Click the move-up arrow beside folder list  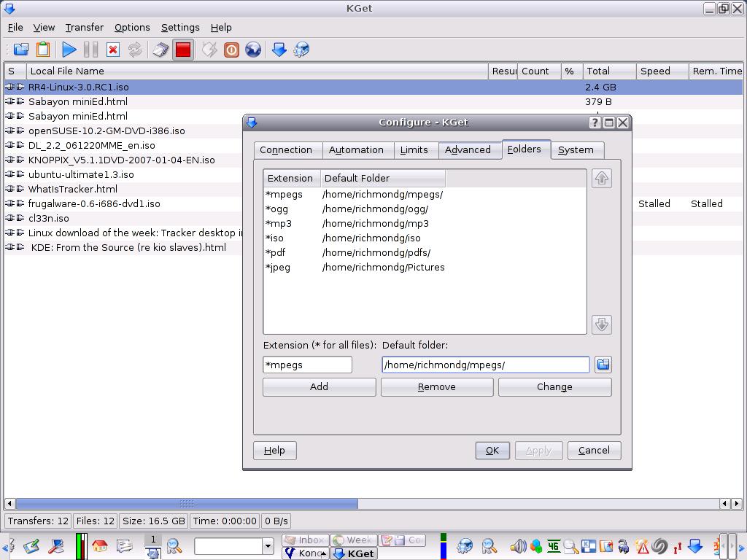coord(602,179)
